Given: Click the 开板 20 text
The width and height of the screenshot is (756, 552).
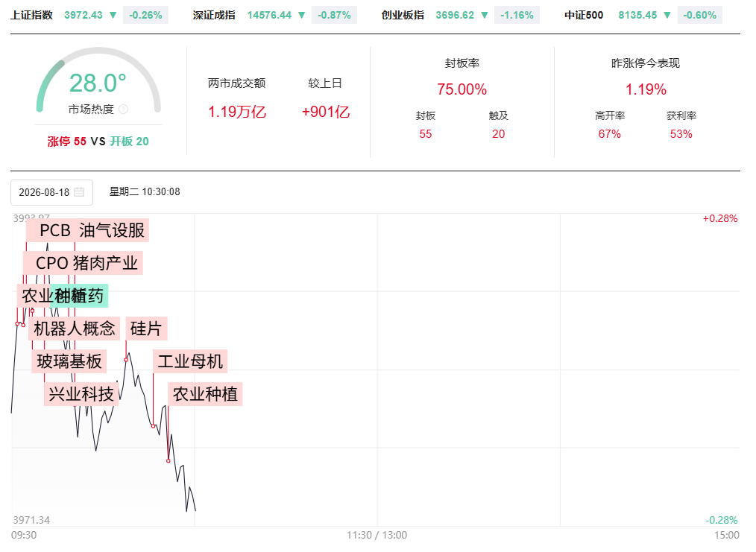Looking at the screenshot, I should tap(129, 141).
